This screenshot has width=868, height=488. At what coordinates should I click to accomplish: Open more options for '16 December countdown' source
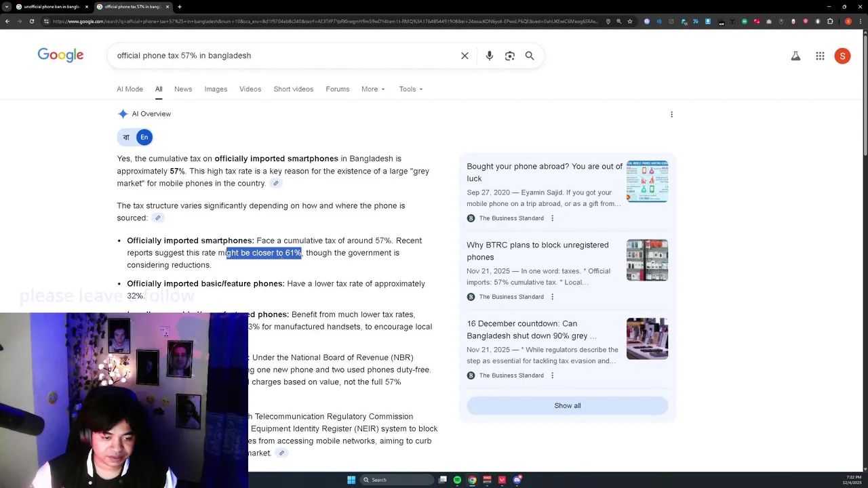point(552,375)
